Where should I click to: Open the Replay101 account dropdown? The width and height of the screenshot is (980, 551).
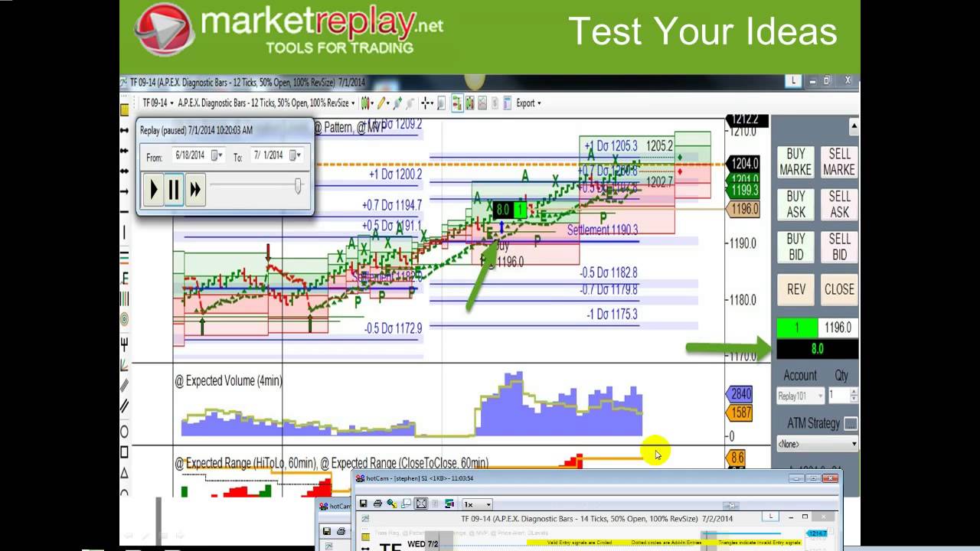(801, 396)
